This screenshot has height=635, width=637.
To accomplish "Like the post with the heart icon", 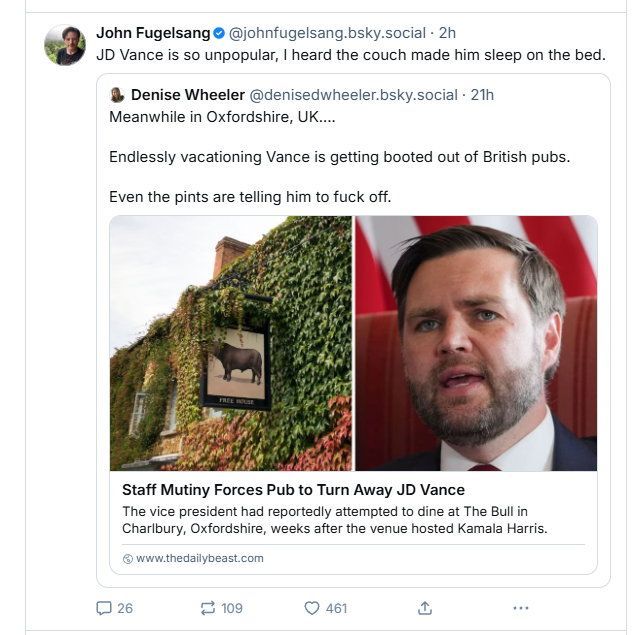I will pyautogui.click(x=312, y=608).
